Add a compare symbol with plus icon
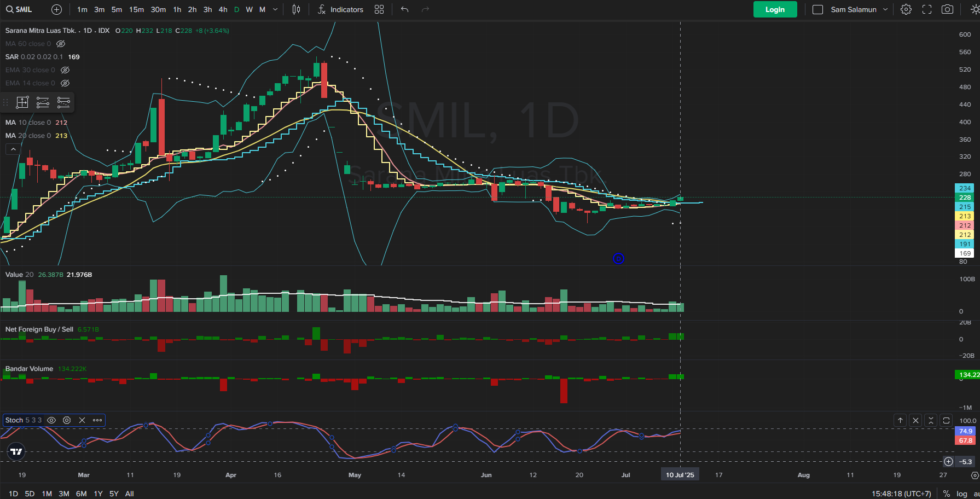The height and width of the screenshot is (499, 980). click(56, 9)
